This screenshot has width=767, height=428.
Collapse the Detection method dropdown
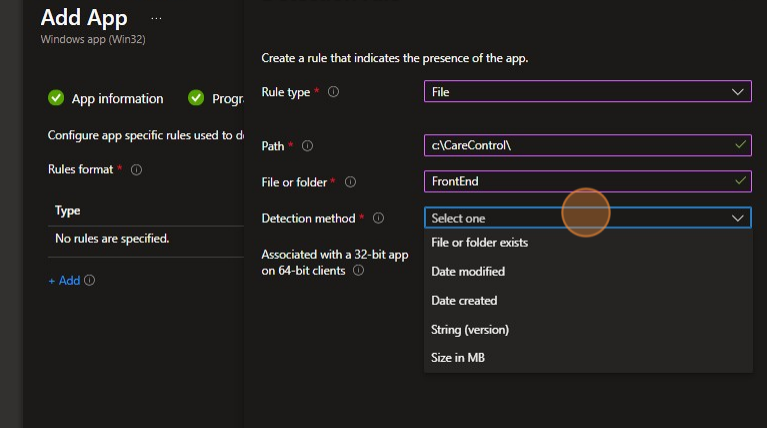click(738, 218)
